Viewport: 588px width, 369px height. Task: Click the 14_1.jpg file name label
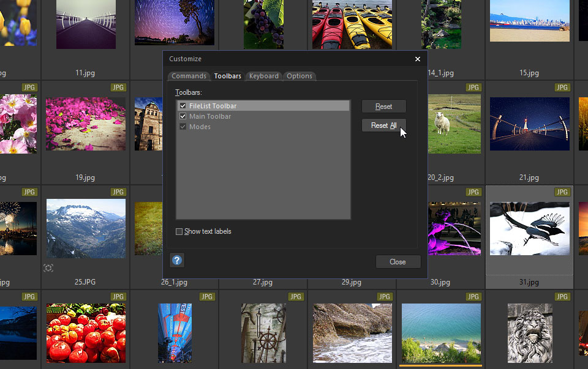441,73
